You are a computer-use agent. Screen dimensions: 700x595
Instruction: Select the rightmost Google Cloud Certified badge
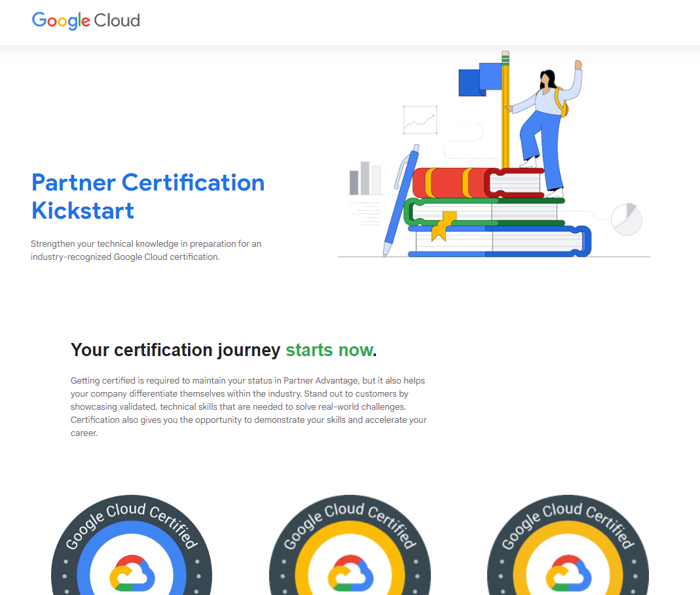click(x=568, y=545)
